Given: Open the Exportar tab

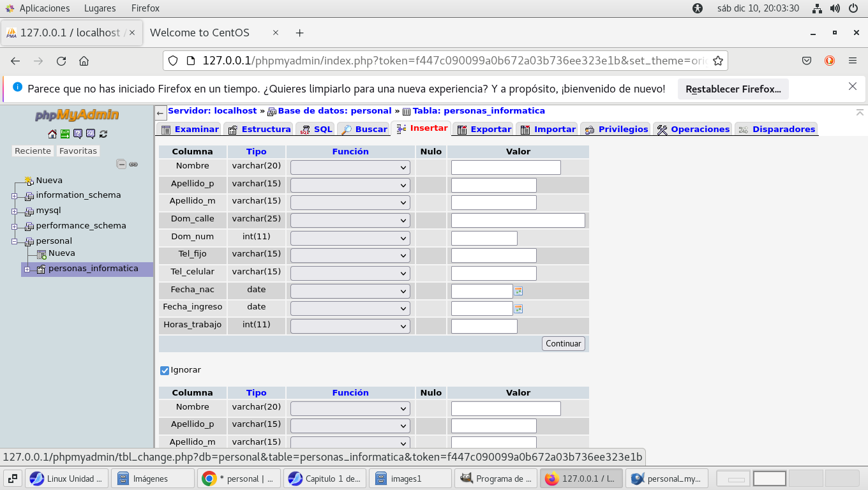Looking at the screenshot, I should tap(484, 129).
